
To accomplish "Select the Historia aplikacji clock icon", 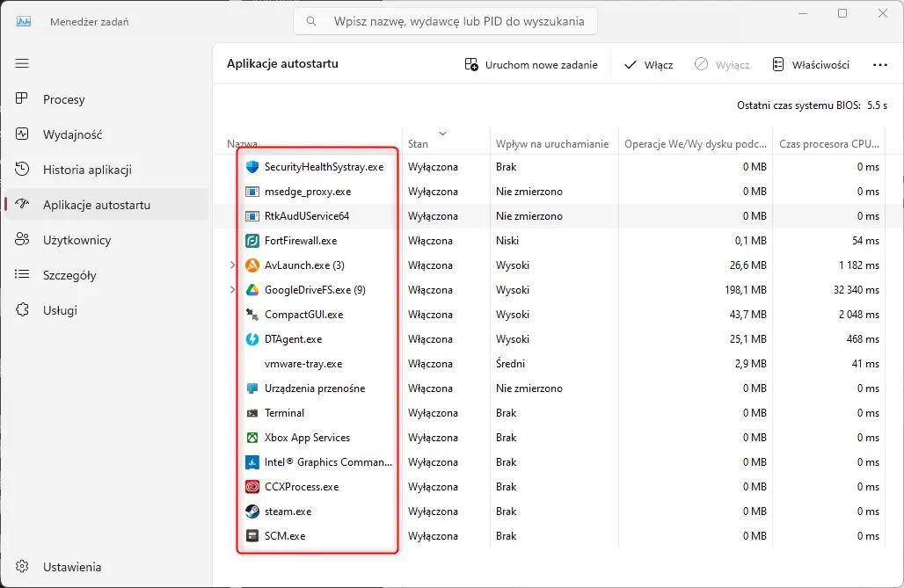I will coord(22,169).
